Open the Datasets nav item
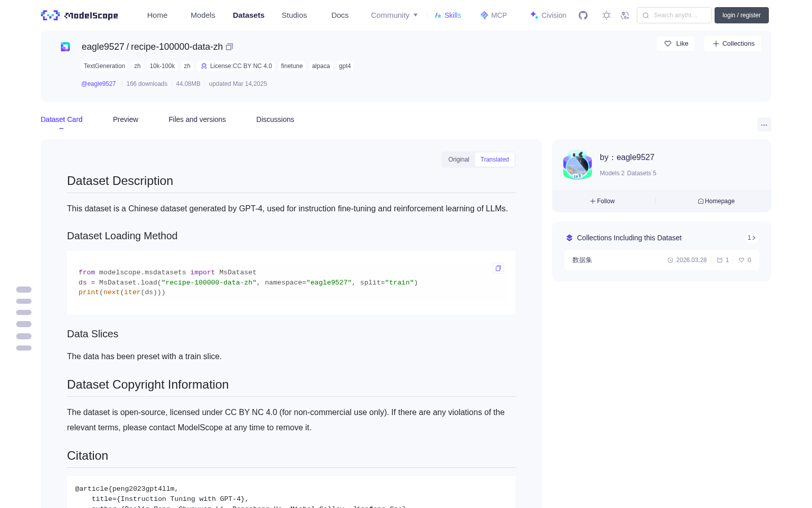The height and width of the screenshot is (508, 812). [249, 15]
